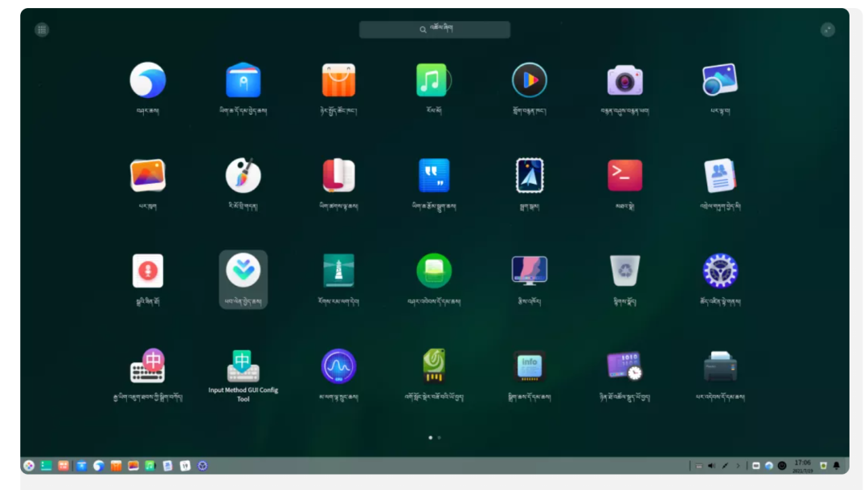
Task: Open the Trash bin with recycle symbol
Action: click(x=624, y=271)
